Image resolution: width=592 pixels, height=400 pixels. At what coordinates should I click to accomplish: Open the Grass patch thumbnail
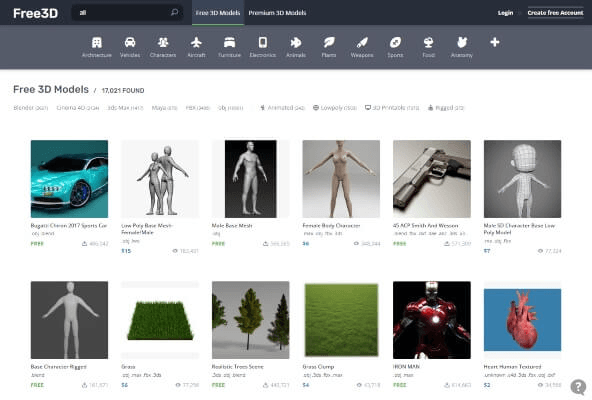[x=160, y=320]
